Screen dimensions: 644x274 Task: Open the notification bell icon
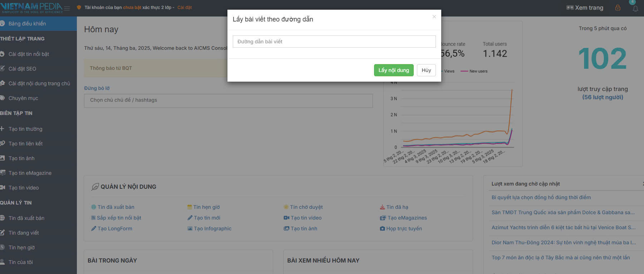point(635,9)
